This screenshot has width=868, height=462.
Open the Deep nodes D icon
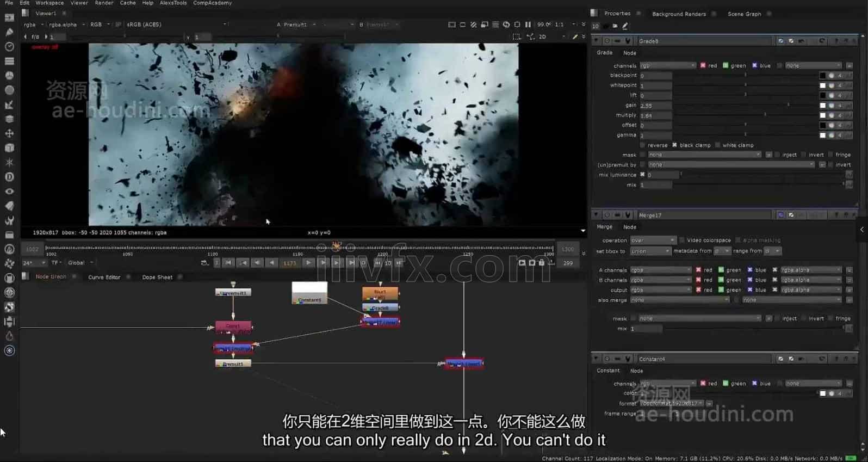(x=9, y=177)
